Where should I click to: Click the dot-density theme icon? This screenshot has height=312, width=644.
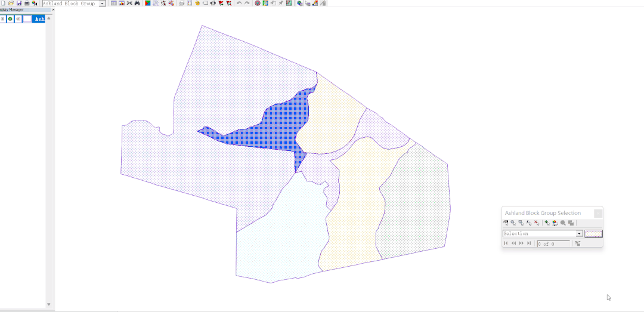[155, 3]
